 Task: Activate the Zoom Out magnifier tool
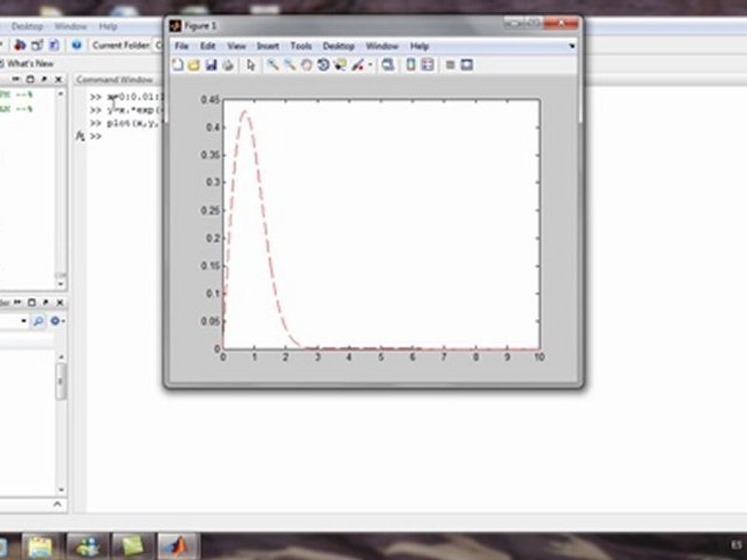click(289, 65)
